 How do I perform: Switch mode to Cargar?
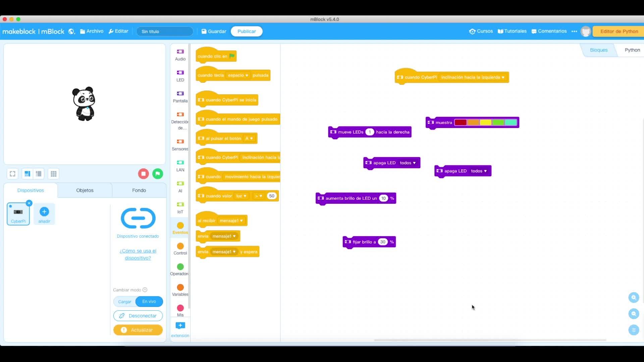(125, 302)
